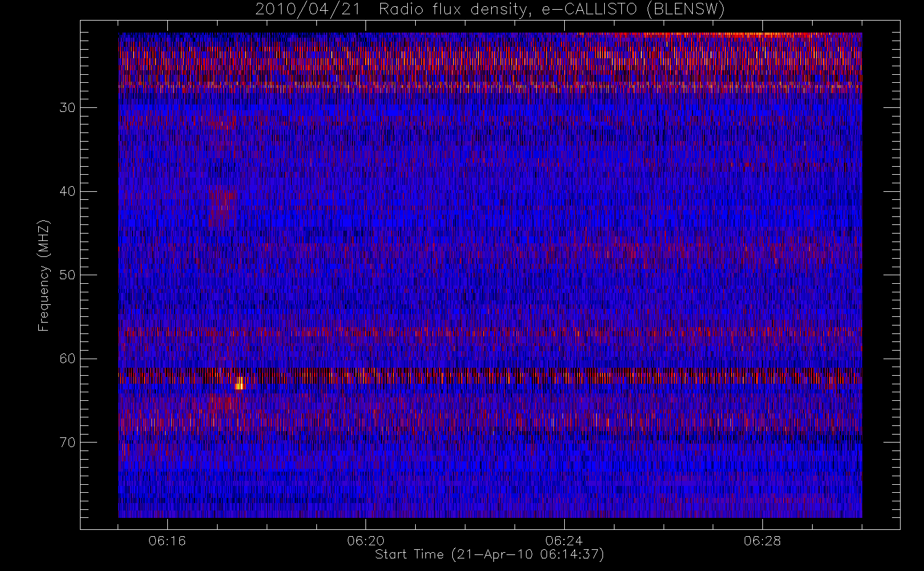
Task: Click the 30 frequency tick label
Action: tap(67, 107)
